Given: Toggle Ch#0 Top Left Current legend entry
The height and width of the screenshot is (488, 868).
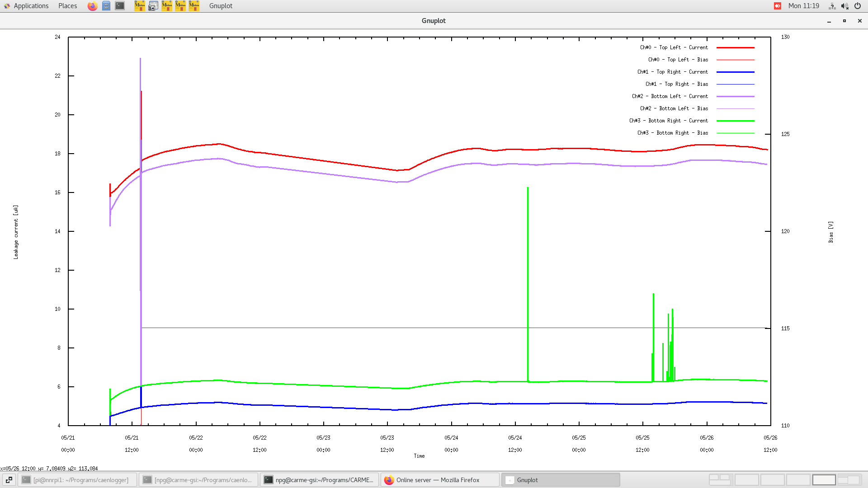Looking at the screenshot, I should coord(674,47).
